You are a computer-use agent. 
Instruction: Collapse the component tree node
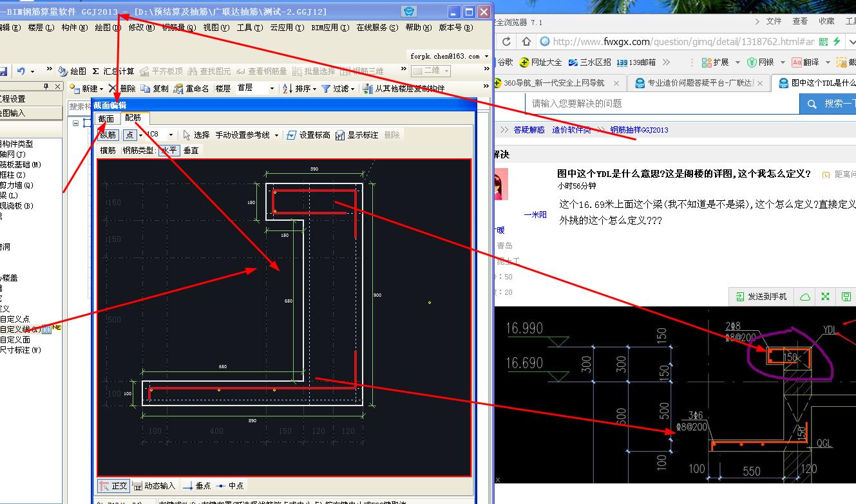tap(76, 123)
